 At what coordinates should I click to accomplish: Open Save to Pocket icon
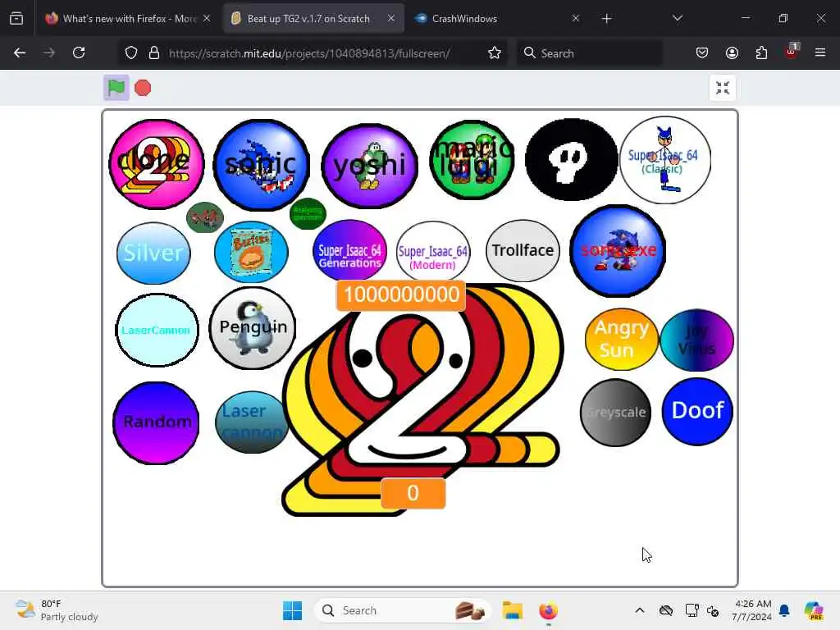(x=702, y=52)
